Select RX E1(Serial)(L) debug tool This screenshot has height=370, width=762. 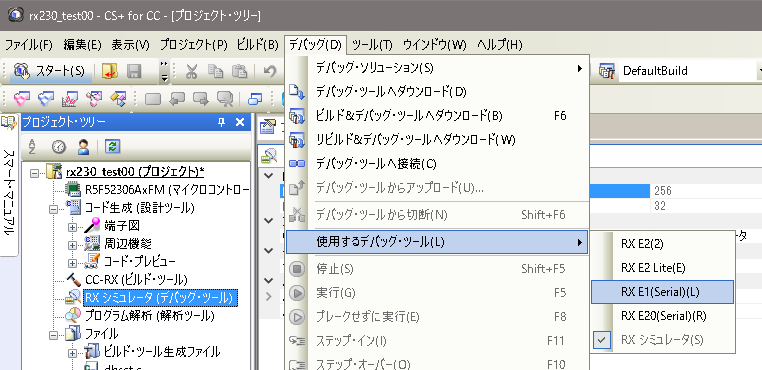663,292
